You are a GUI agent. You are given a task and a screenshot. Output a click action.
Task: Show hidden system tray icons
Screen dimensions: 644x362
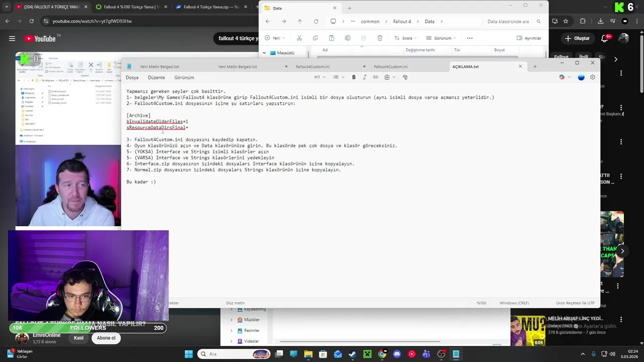pyautogui.click(x=583, y=354)
